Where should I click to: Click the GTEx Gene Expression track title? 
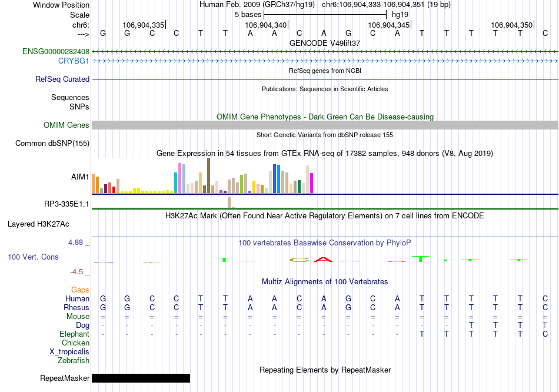click(325, 154)
